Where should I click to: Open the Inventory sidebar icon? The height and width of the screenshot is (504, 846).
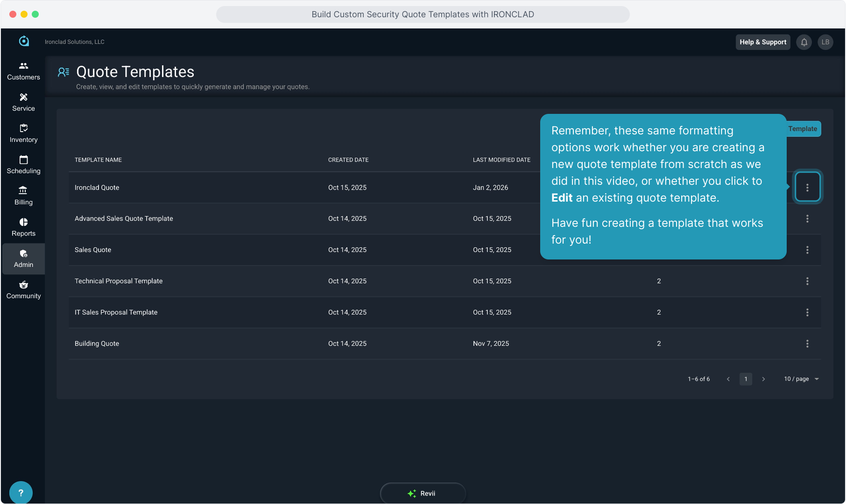[23, 133]
